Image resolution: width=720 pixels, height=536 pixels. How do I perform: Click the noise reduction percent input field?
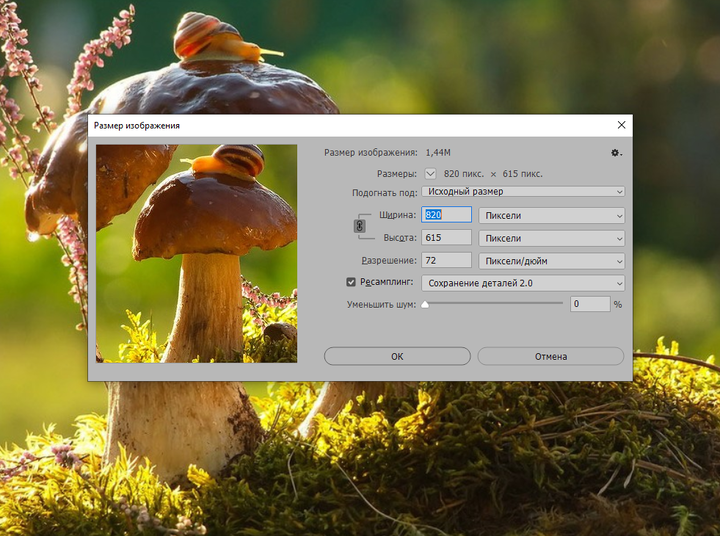(590, 304)
